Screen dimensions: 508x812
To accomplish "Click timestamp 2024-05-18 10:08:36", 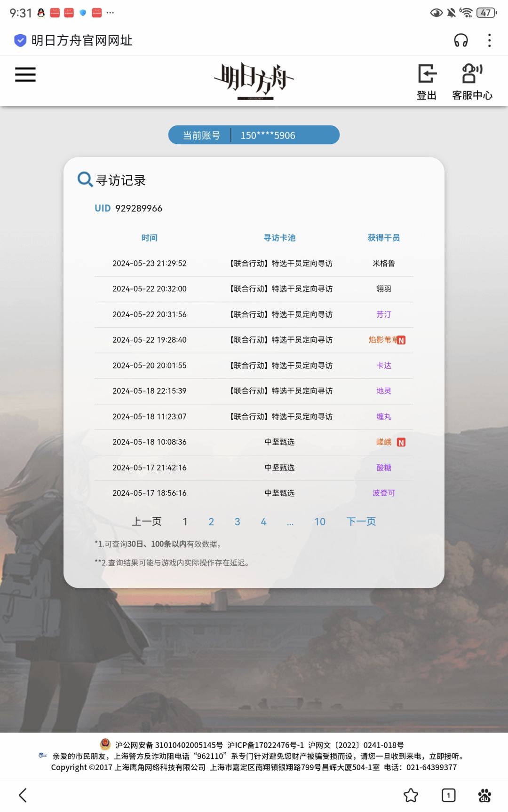I will [150, 442].
